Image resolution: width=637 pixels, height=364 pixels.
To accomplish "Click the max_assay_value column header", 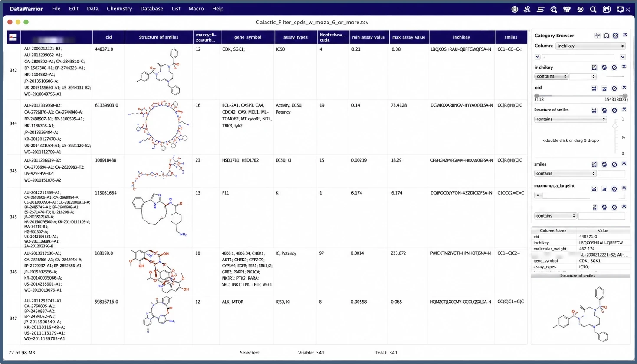I will click(409, 37).
